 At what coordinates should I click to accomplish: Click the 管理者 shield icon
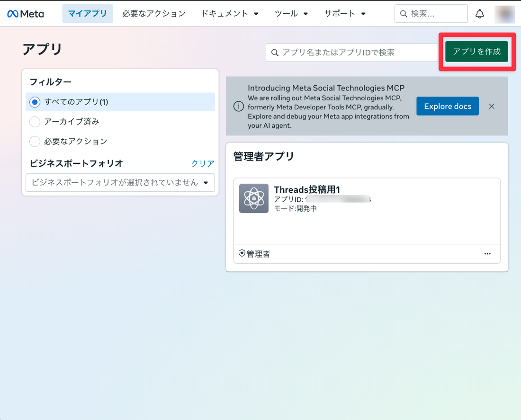[242, 253]
